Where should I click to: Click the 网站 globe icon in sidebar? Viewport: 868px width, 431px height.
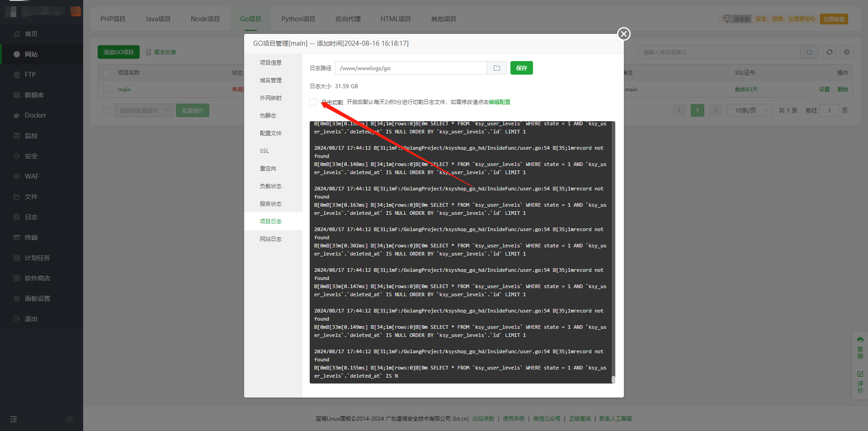17,54
